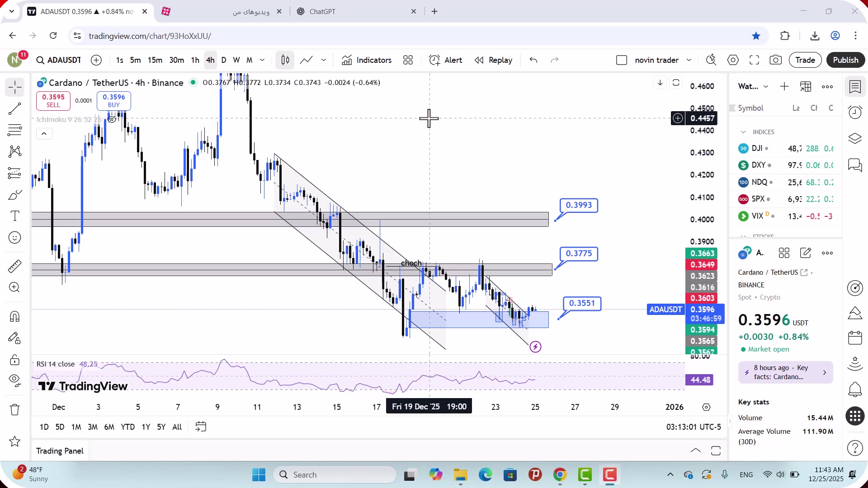Switch to the 1h timeframe

(195, 60)
